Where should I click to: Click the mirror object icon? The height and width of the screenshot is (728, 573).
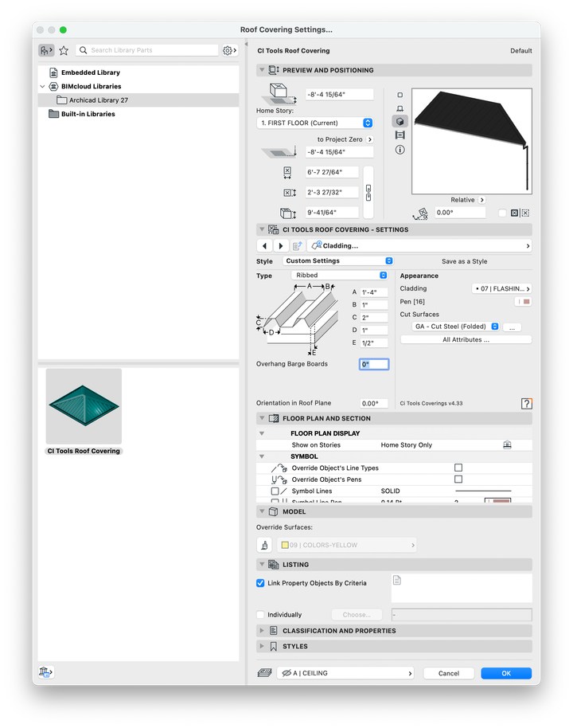[x=515, y=213]
